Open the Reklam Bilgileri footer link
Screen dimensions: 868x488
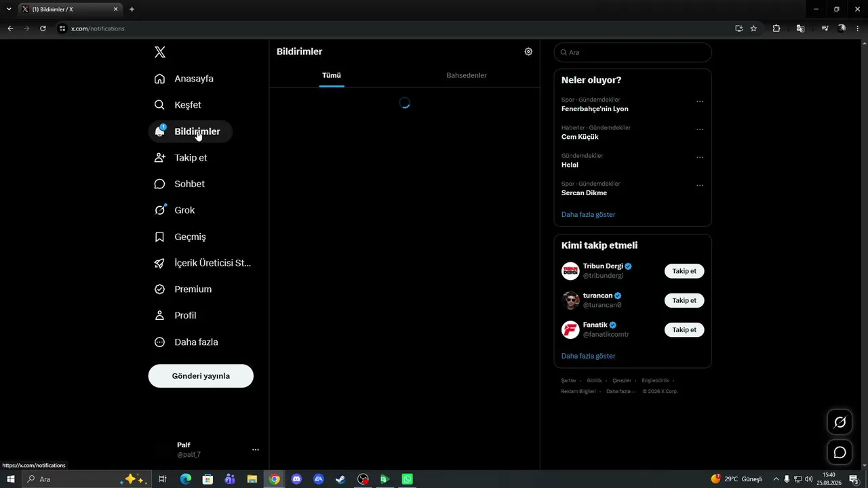click(x=578, y=391)
